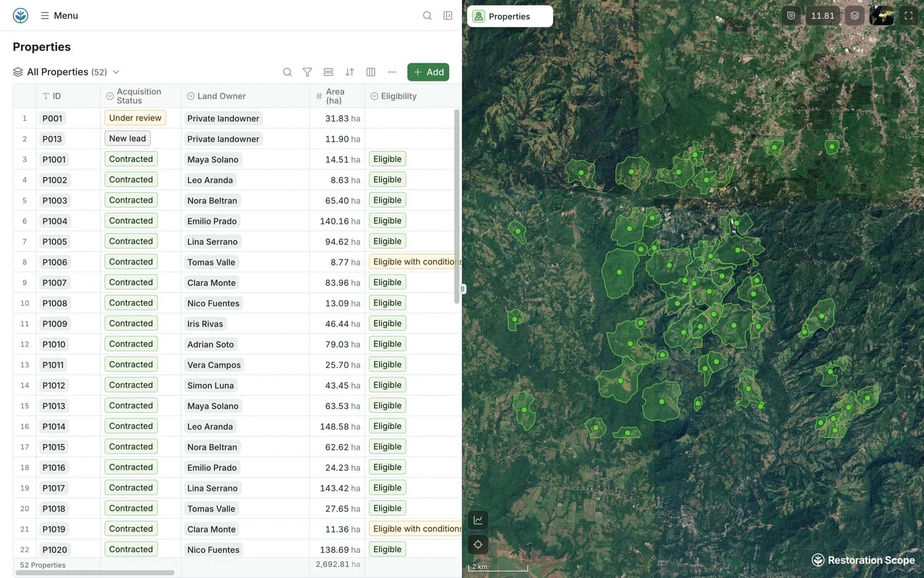Click the Eligibility column header

(x=413, y=96)
